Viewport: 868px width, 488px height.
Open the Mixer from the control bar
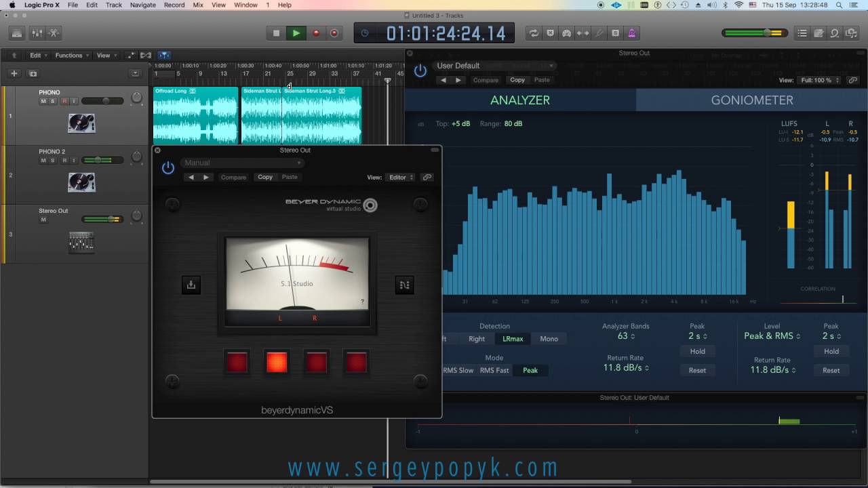click(x=36, y=33)
